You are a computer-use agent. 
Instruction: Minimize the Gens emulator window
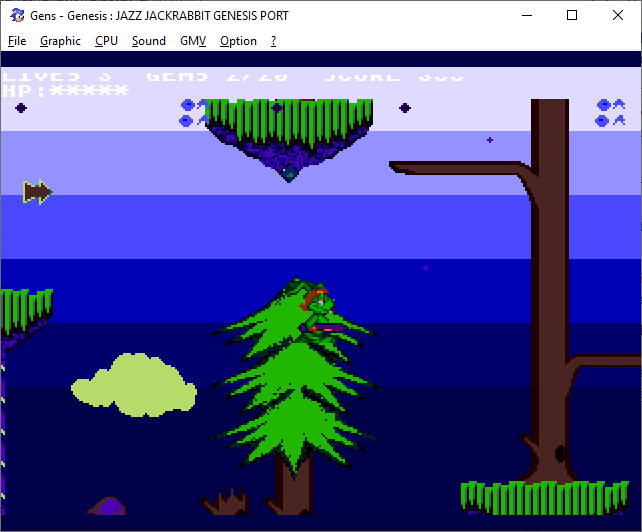click(x=527, y=16)
